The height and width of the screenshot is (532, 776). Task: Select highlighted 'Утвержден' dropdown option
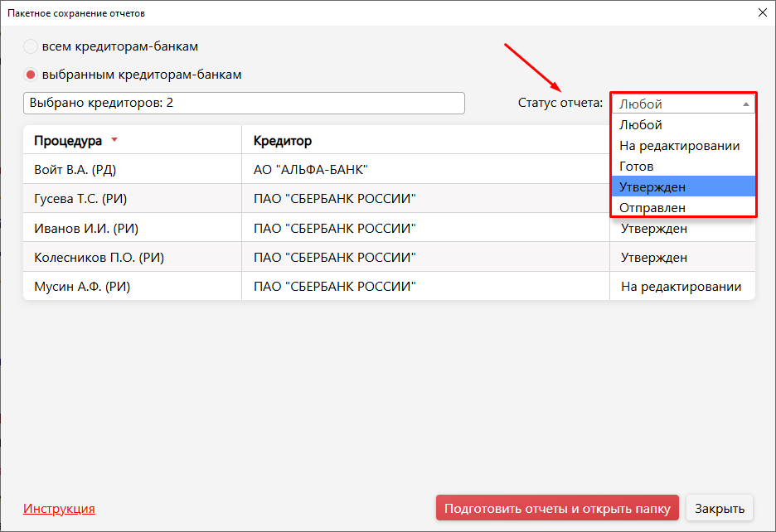coord(652,187)
